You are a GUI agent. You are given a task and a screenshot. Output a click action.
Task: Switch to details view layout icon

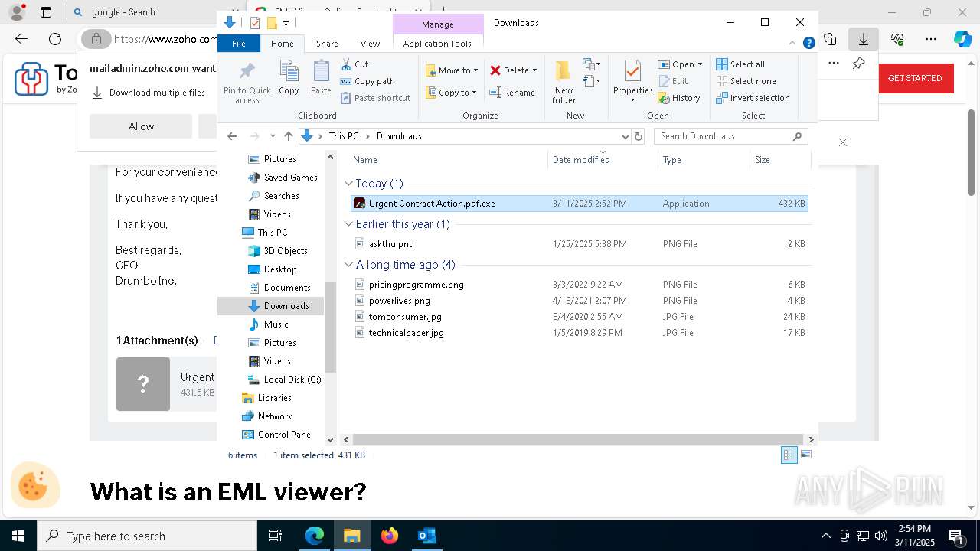[789, 455]
